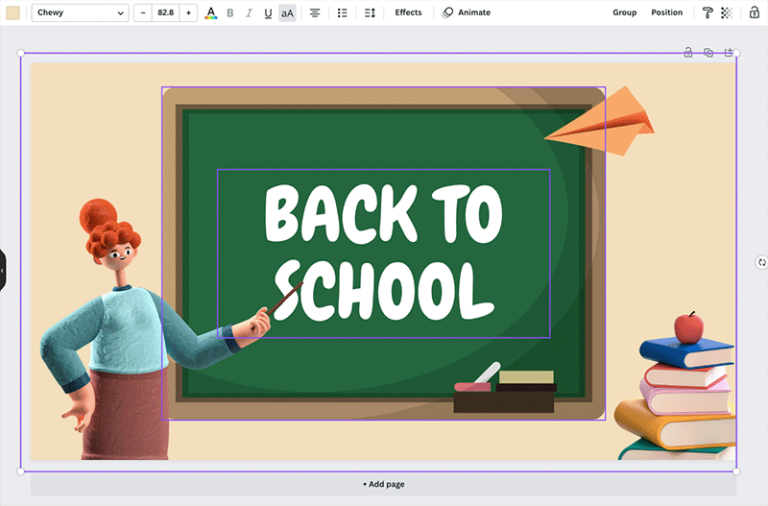Duplicate the page
Image resolution: width=768 pixels, height=506 pixels.
click(708, 52)
